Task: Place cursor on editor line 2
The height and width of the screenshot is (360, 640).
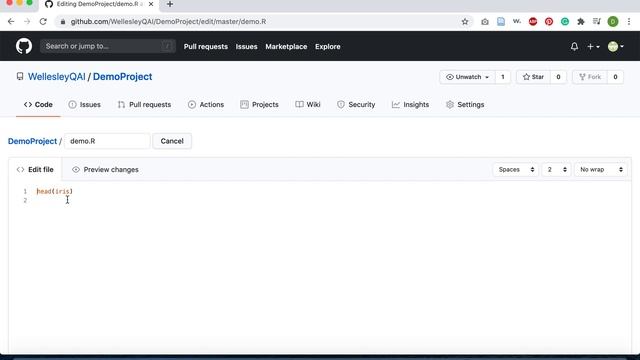Action: pyautogui.click(x=331, y=200)
